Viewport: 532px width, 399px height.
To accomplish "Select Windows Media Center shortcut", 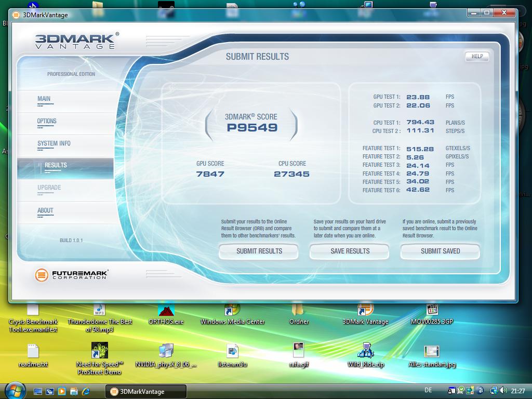I will point(232,314).
